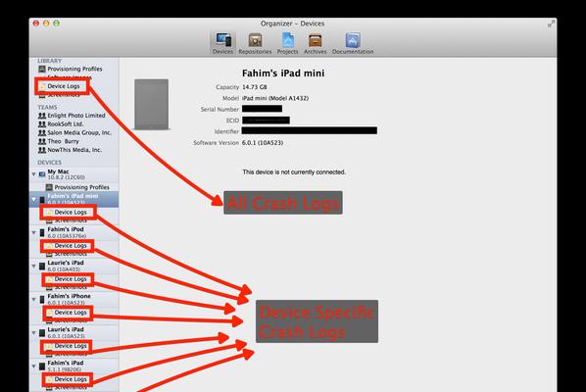Open the Devices toolbar section
Screen dimensions: 586x392
point(222,43)
